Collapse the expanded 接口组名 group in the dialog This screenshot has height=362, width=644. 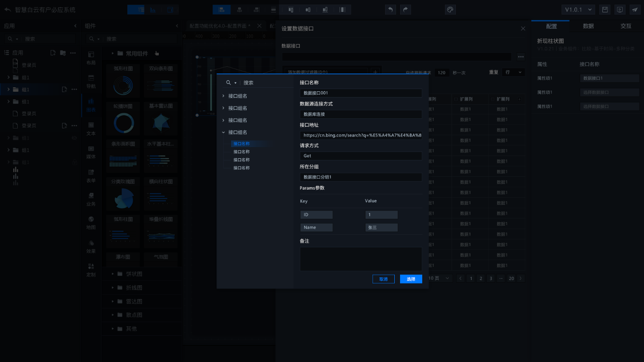[x=223, y=132]
